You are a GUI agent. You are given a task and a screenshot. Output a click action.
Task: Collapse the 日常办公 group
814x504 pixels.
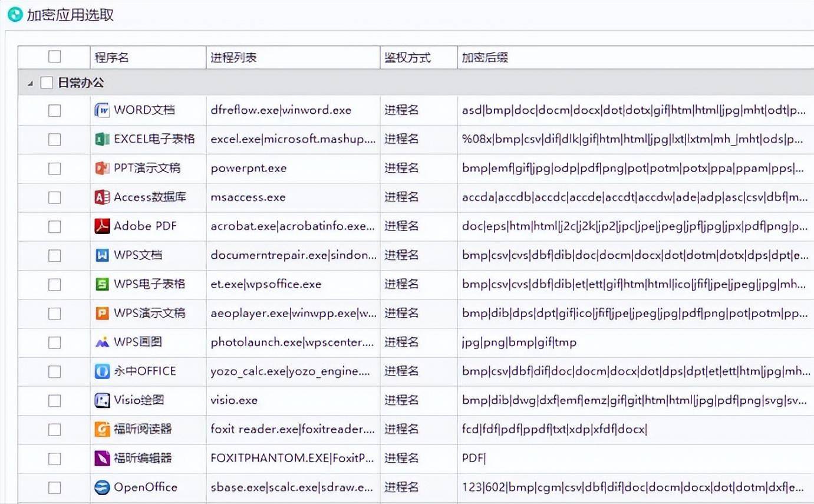30,84
